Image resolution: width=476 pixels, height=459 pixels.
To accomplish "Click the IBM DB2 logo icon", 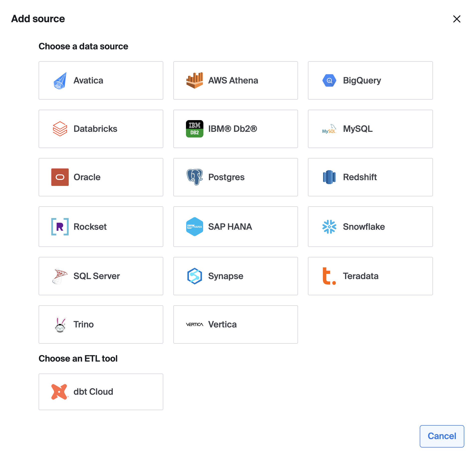I will [x=195, y=129].
